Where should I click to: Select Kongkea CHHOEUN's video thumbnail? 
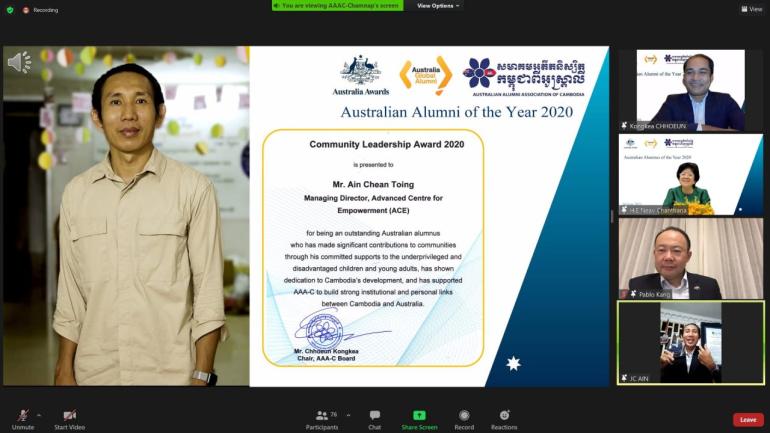[690, 90]
